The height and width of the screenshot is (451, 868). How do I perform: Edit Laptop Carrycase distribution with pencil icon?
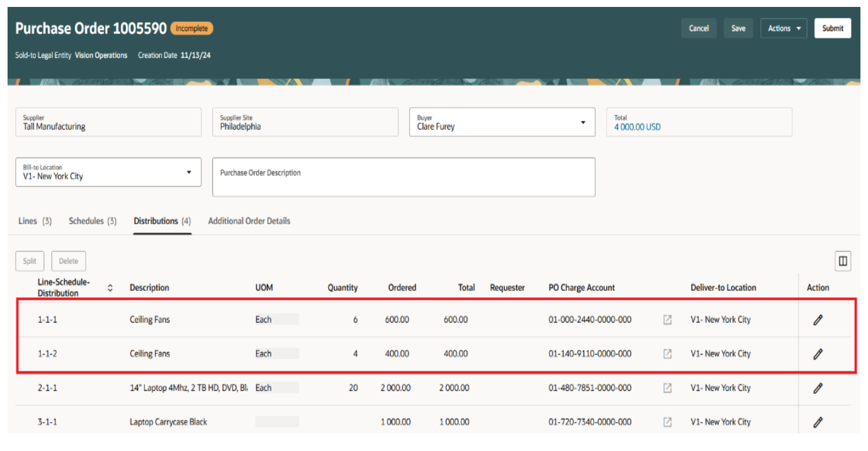coord(817,421)
